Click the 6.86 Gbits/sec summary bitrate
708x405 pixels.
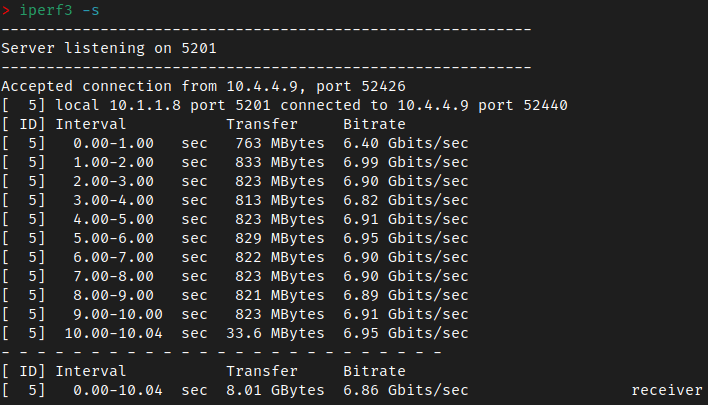[x=405, y=390]
